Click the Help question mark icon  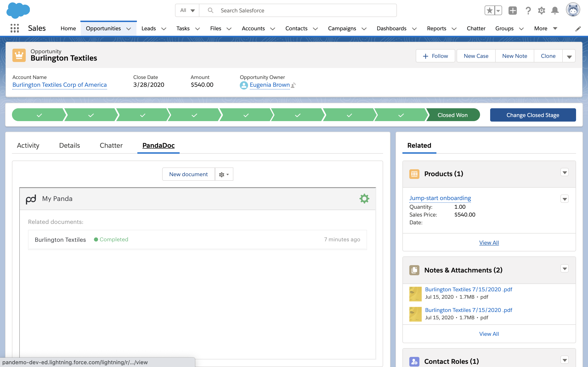tap(528, 11)
